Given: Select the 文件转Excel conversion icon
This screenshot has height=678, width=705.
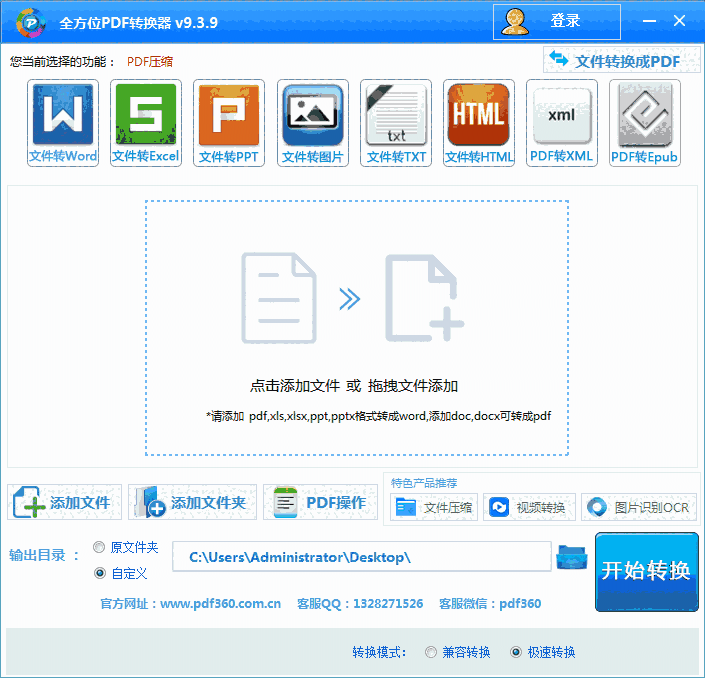Looking at the screenshot, I should point(146,123).
